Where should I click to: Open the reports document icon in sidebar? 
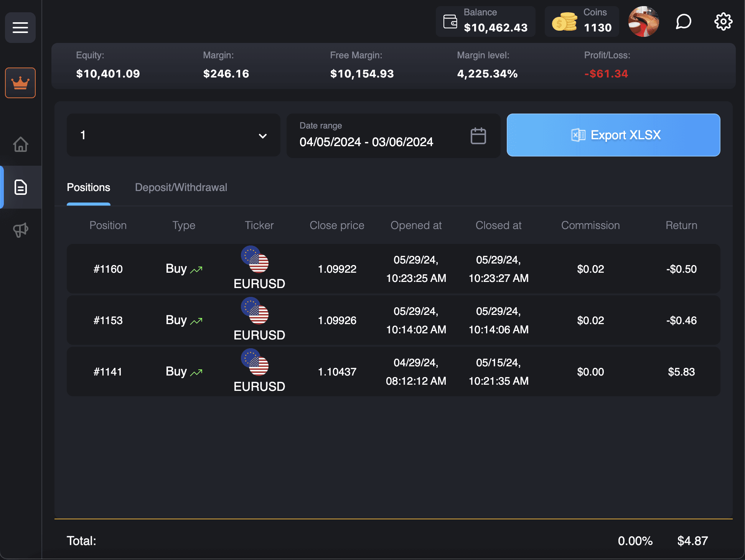tap(20, 187)
